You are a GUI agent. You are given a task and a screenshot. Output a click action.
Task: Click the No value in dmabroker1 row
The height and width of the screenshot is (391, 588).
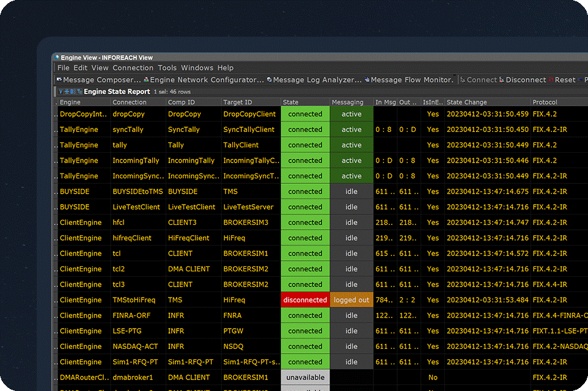coord(433,378)
